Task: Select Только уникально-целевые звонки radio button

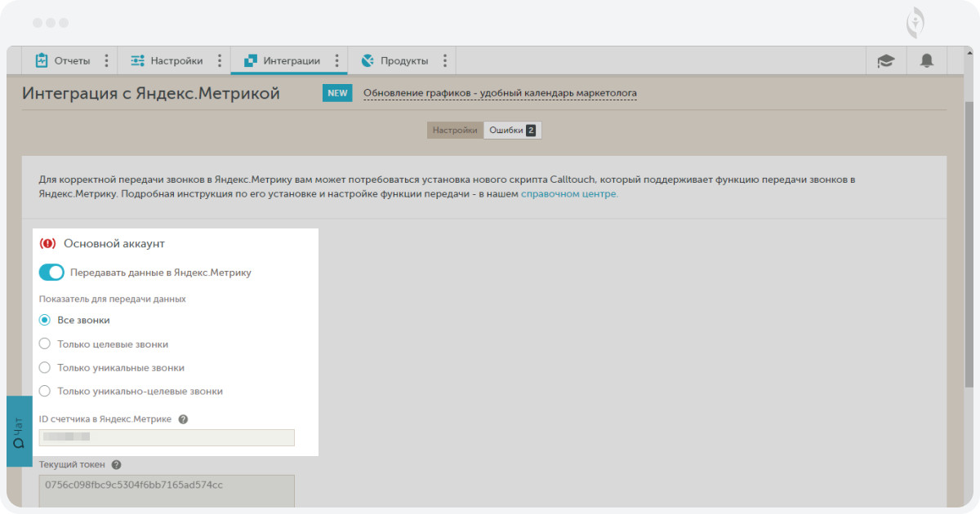Action: click(x=45, y=391)
